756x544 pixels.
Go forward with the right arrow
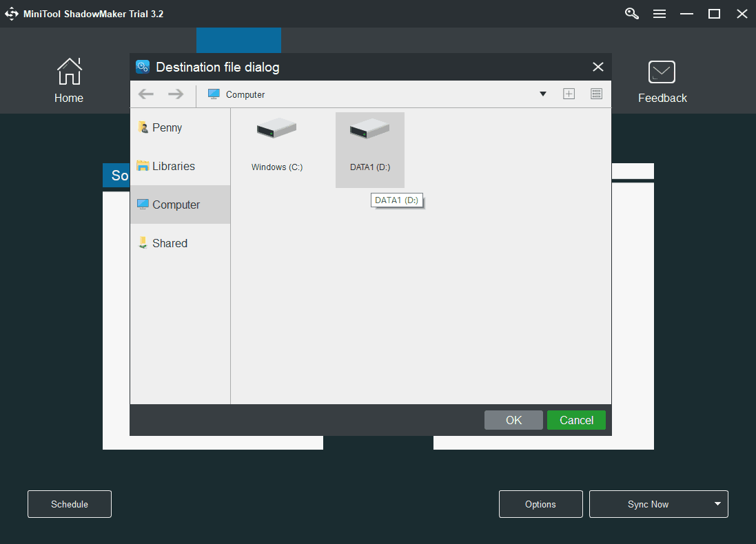(176, 94)
